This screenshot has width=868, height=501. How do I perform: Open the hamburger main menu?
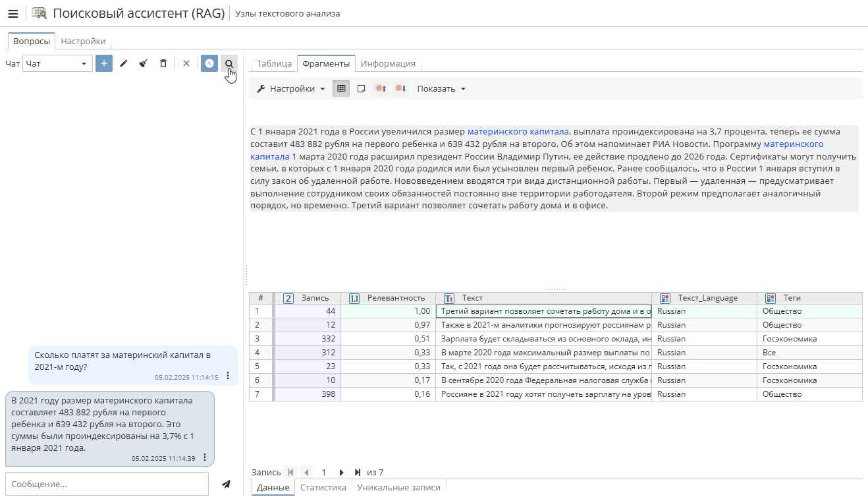point(13,13)
